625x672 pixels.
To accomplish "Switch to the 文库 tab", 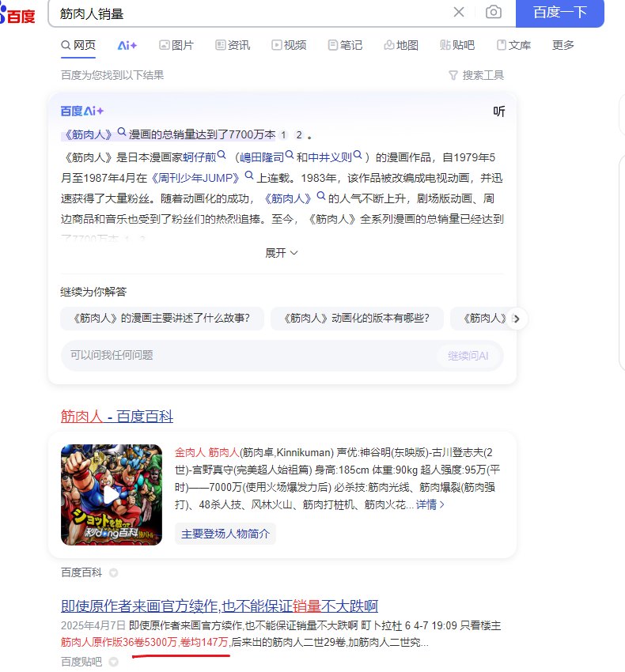I will click(513, 45).
